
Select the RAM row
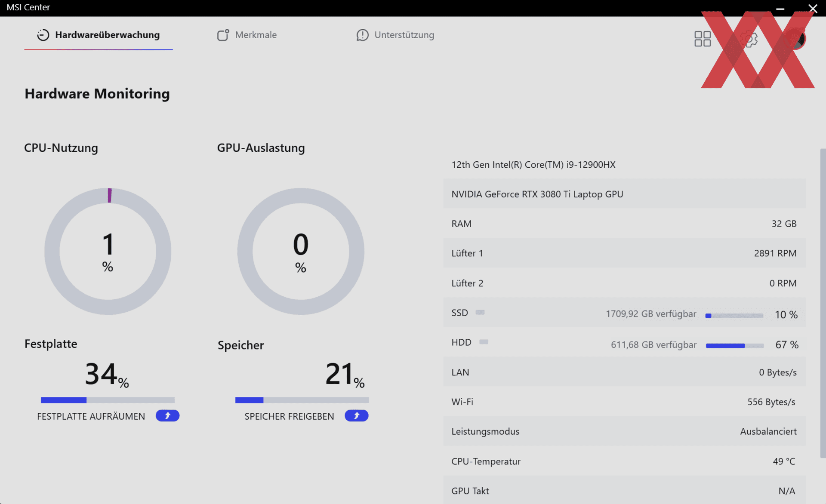coord(624,224)
